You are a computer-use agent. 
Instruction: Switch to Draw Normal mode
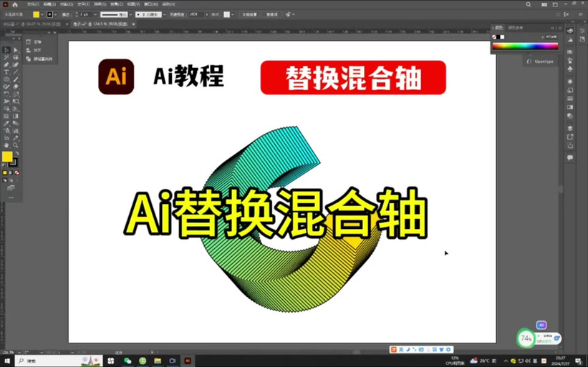(4, 180)
